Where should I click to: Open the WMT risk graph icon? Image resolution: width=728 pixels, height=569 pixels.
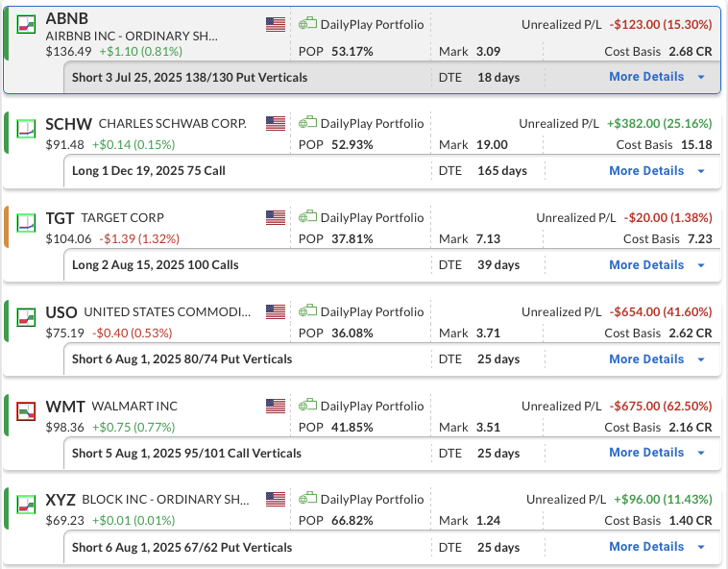[26, 411]
